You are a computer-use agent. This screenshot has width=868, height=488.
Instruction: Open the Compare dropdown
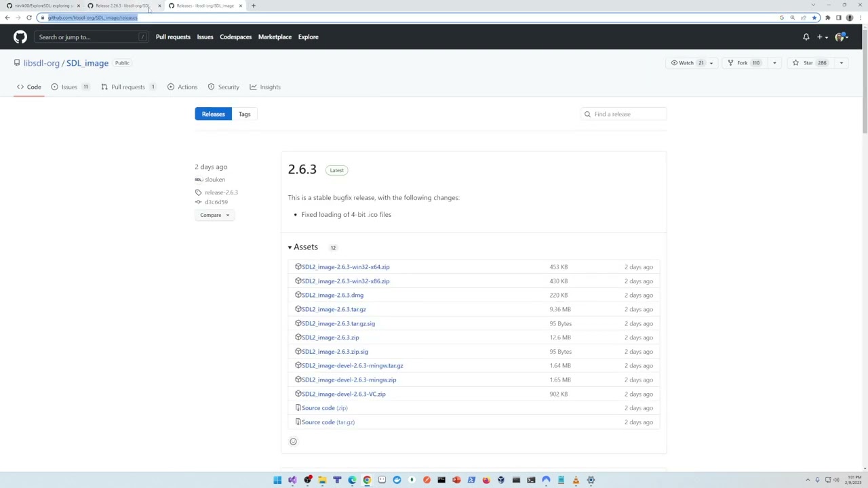tap(214, 215)
